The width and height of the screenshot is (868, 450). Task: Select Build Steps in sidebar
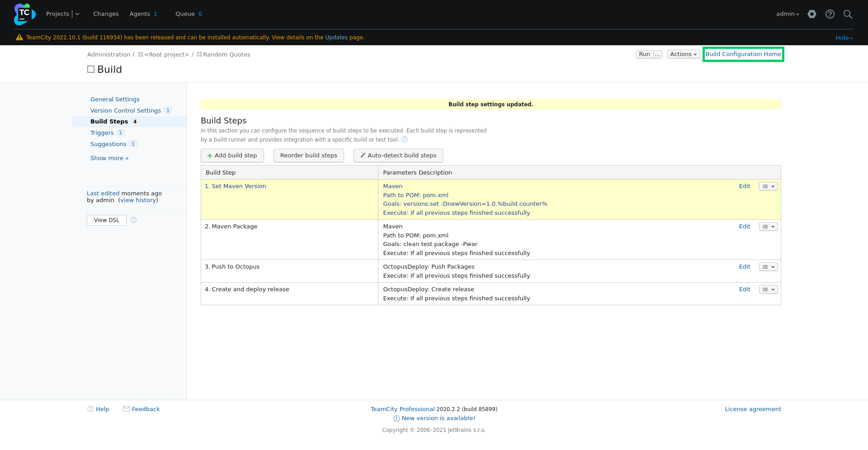click(109, 121)
